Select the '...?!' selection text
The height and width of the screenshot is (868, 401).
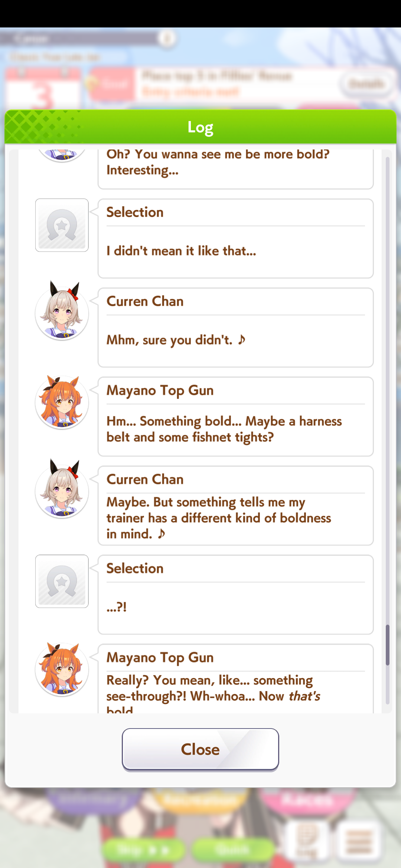click(x=117, y=607)
